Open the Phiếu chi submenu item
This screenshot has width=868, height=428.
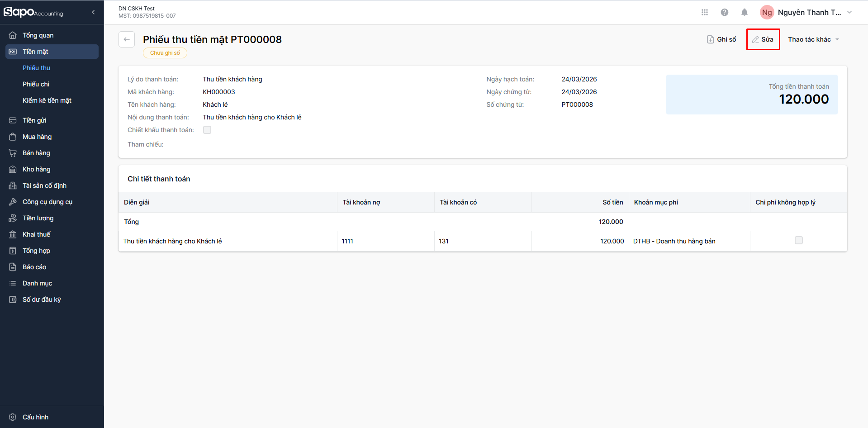(x=36, y=84)
